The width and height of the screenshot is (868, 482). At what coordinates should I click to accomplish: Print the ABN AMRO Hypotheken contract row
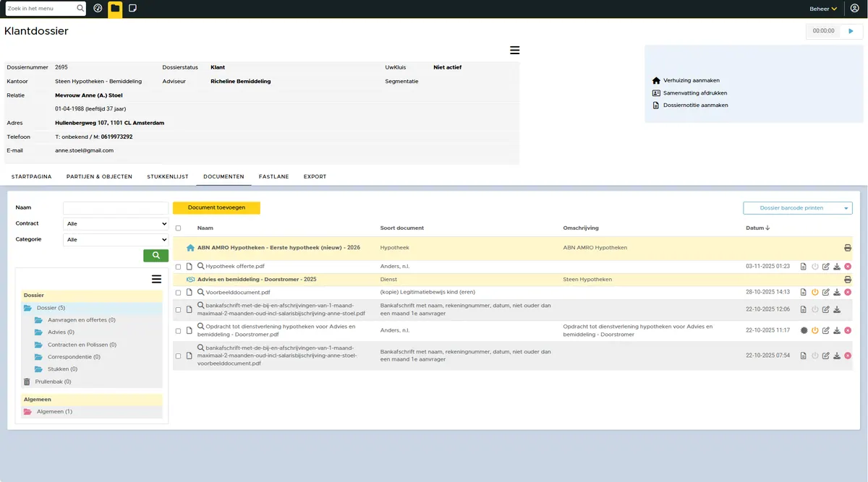(x=848, y=248)
